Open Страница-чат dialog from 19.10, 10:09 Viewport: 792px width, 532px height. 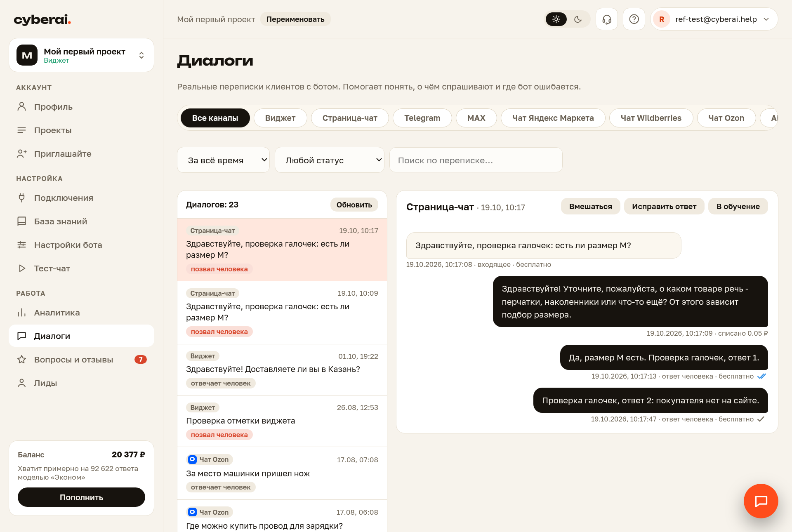(x=282, y=313)
